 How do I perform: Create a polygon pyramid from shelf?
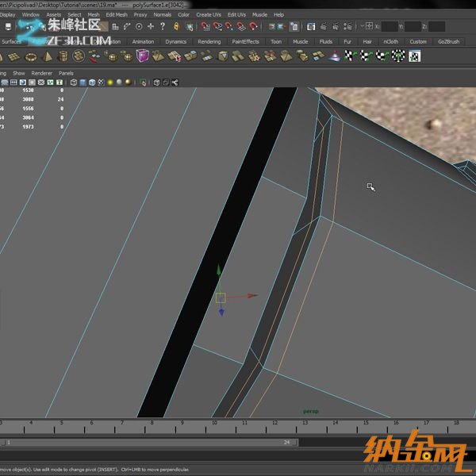[48, 56]
